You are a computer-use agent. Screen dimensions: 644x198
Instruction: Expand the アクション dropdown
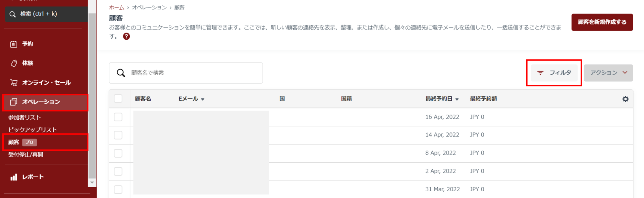pos(608,73)
